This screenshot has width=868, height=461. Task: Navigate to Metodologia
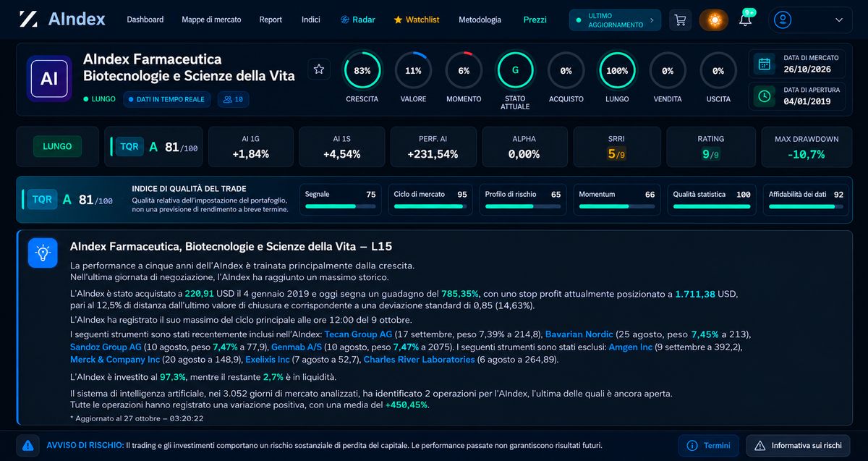point(480,20)
